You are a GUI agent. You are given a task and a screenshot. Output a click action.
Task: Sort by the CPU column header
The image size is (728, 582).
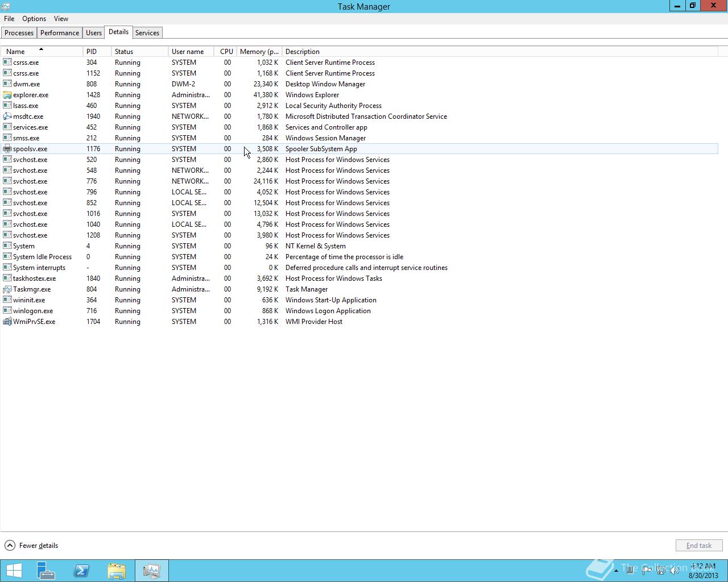click(x=226, y=52)
